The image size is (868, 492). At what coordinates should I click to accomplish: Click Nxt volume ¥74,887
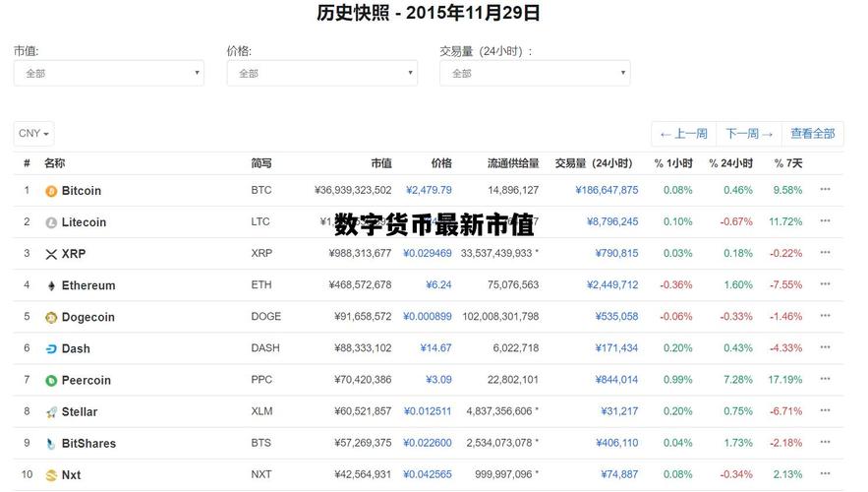tap(619, 474)
